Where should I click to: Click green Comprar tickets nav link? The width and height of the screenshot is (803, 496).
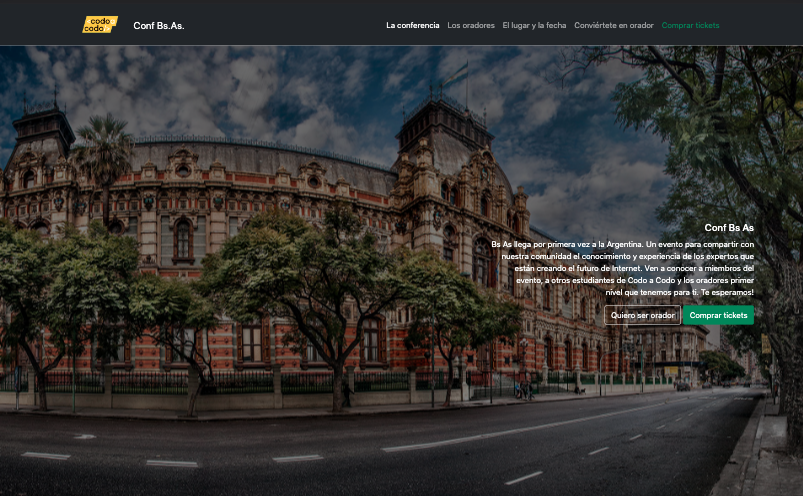click(690, 25)
